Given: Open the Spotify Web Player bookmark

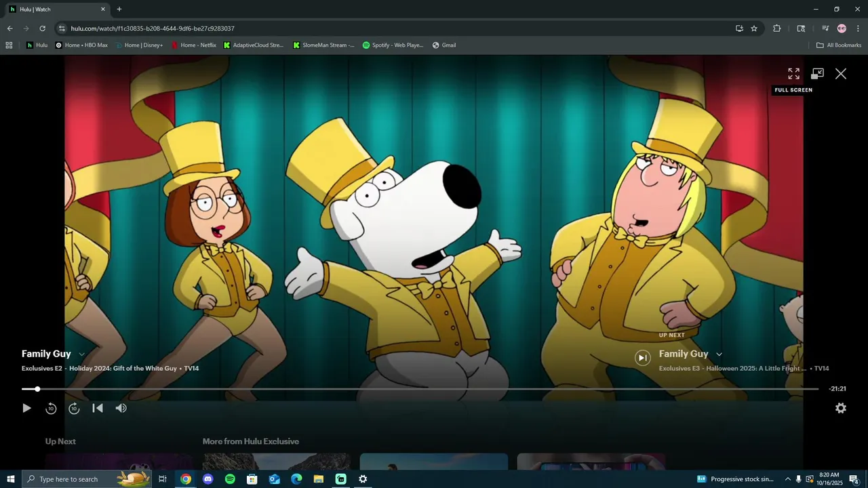Looking at the screenshot, I should click(x=393, y=45).
